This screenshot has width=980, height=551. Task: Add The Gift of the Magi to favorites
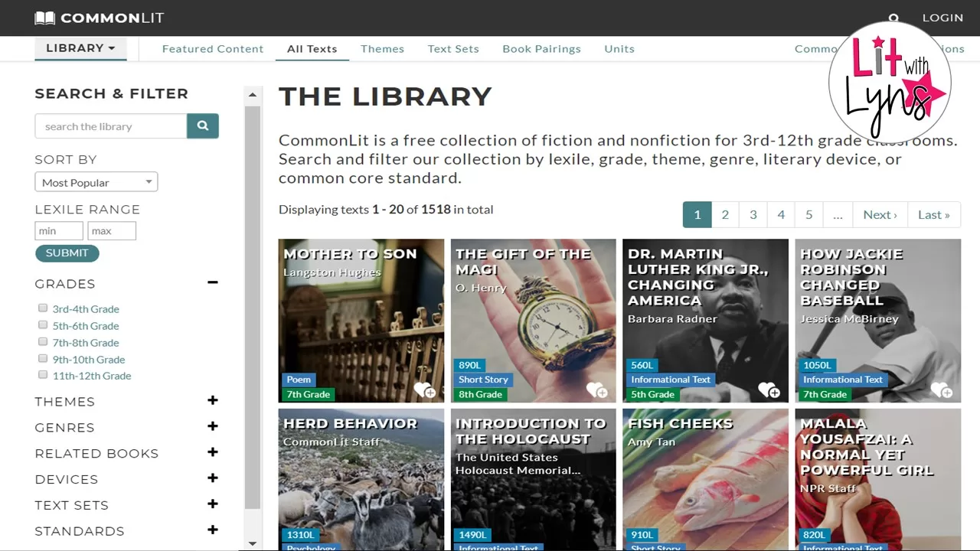pyautogui.click(x=596, y=391)
